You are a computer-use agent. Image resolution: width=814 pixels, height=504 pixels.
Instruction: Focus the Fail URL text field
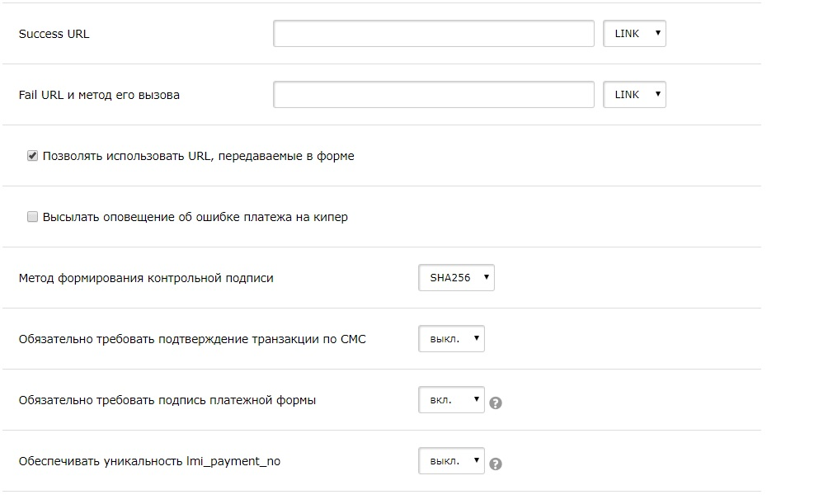coord(434,95)
